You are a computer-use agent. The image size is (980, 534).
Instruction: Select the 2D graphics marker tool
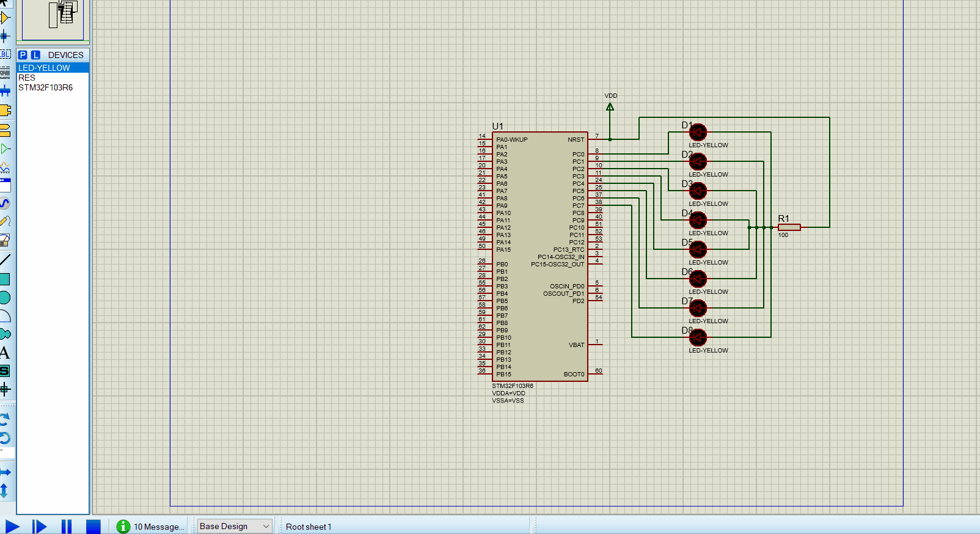5,389
